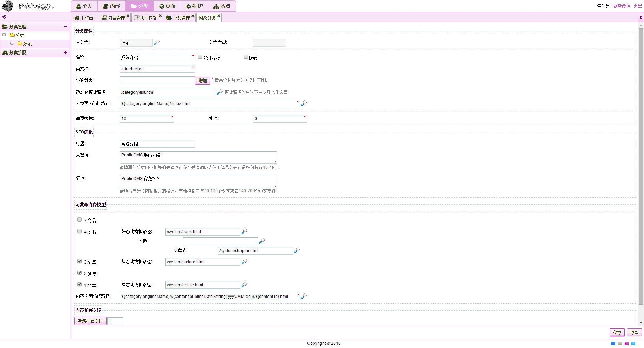This screenshot has width=644, height=348.
Task: Close the 修改分类 tab
Action: (x=219, y=16)
